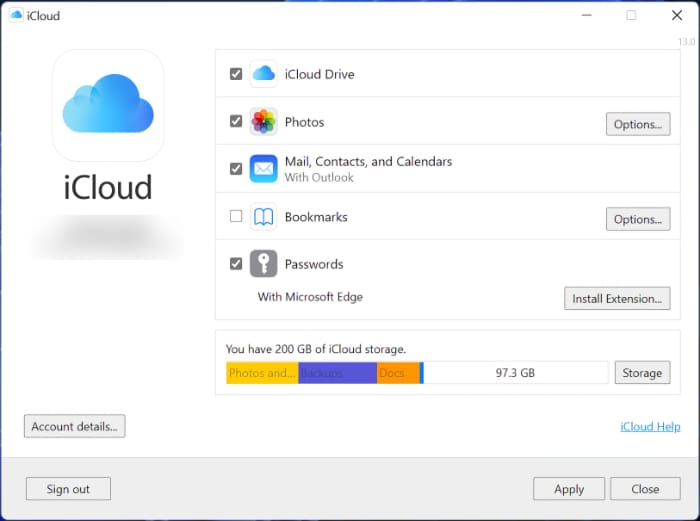
Task: Click the Mail envelope icon
Action: click(x=263, y=169)
